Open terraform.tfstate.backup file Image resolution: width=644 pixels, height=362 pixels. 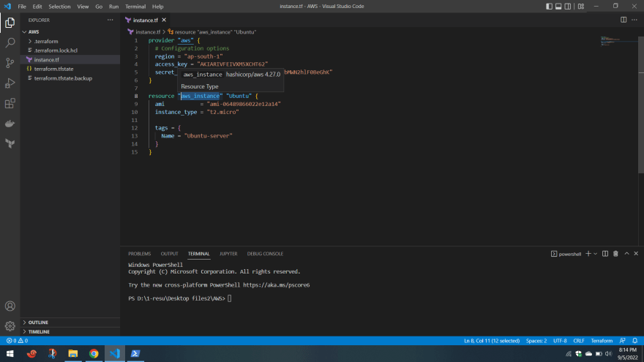click(70, 78)
